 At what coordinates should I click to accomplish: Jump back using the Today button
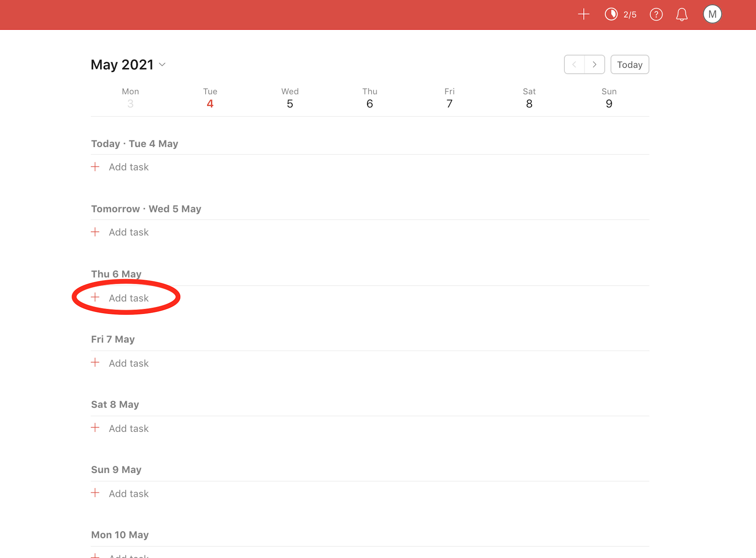point(629,64)
